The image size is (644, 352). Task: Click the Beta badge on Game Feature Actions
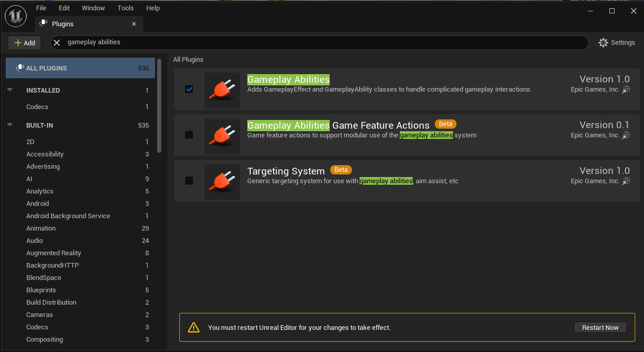(x=446, y=124)
